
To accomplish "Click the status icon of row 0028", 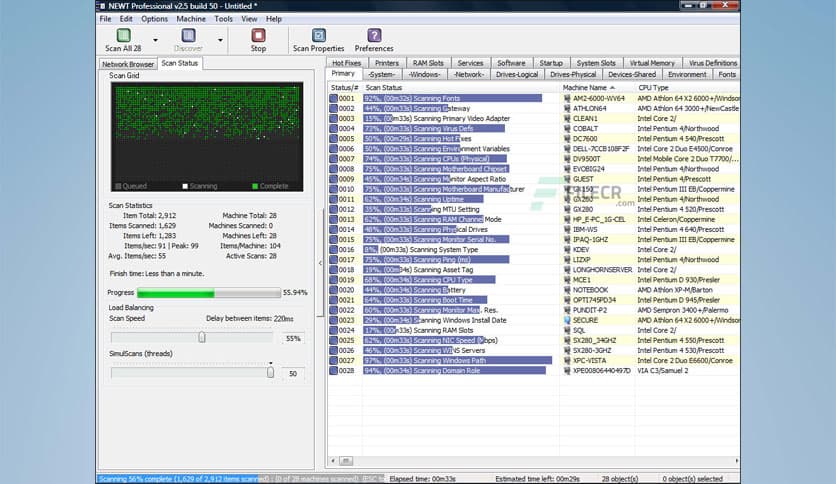I will 333,370.
